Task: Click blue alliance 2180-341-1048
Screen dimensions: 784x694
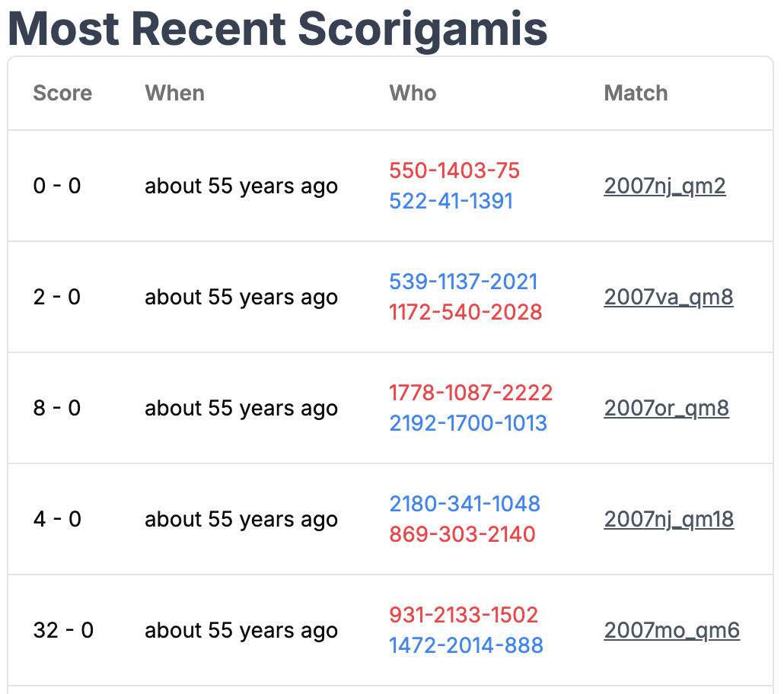Action: [464, 504]
